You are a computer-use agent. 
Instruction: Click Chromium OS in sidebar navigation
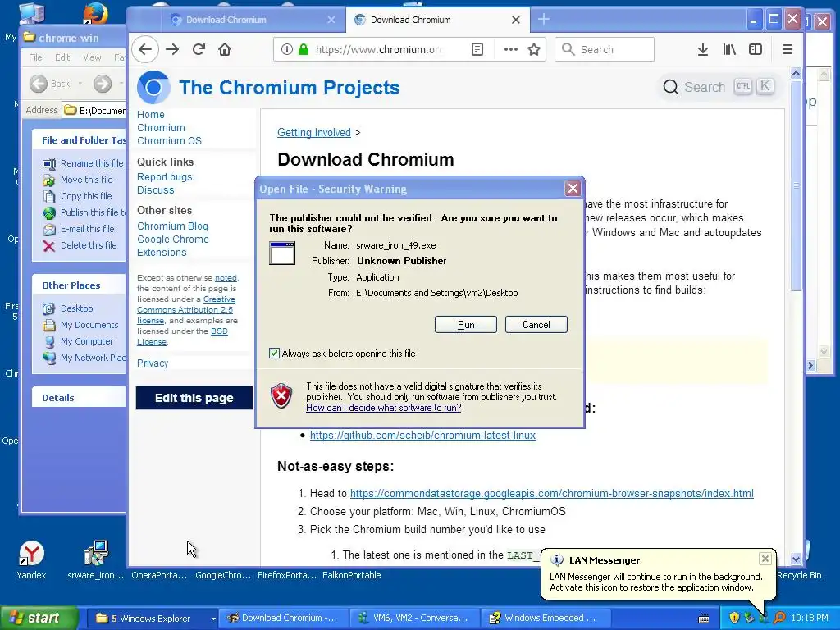click(x=169, y=141)
